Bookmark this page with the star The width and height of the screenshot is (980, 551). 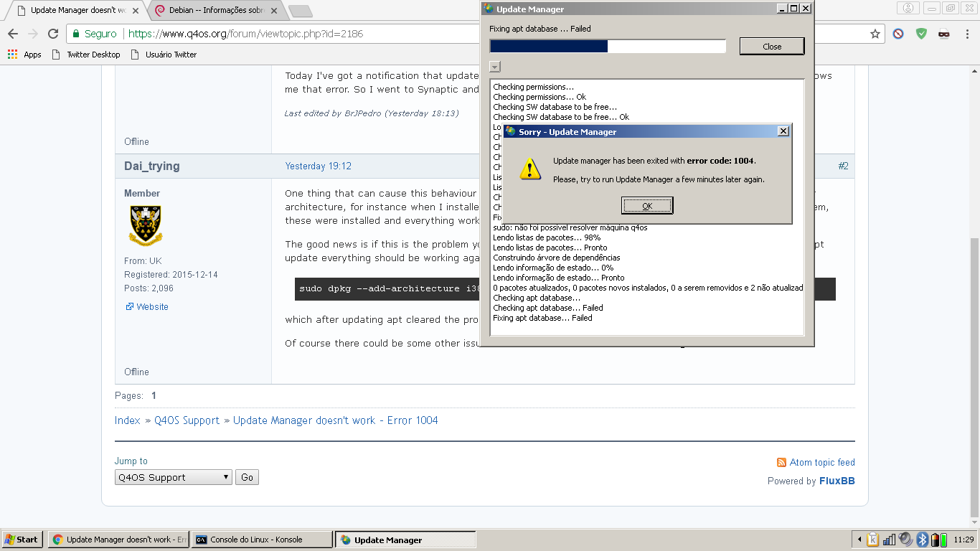(x=875, y=34)
